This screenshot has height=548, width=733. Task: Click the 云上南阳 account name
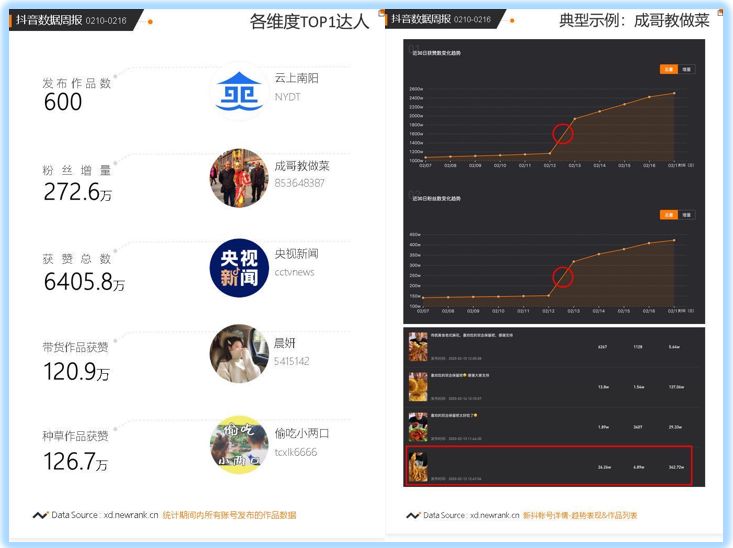coord(296,78)
